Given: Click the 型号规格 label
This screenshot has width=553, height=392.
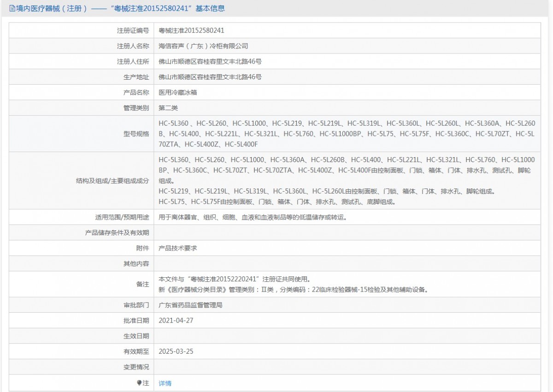Looking at the screenshot, I should (136, 134).
